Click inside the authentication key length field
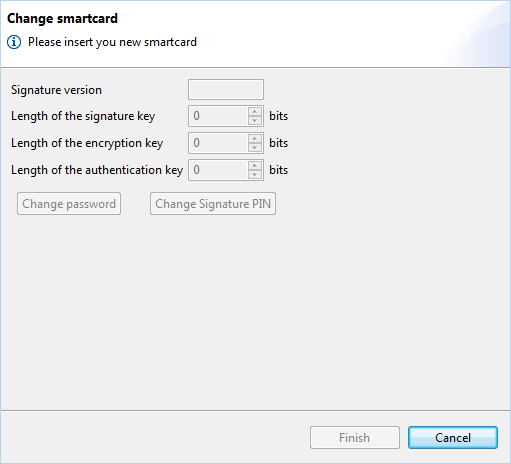 (x=218, y=170)
